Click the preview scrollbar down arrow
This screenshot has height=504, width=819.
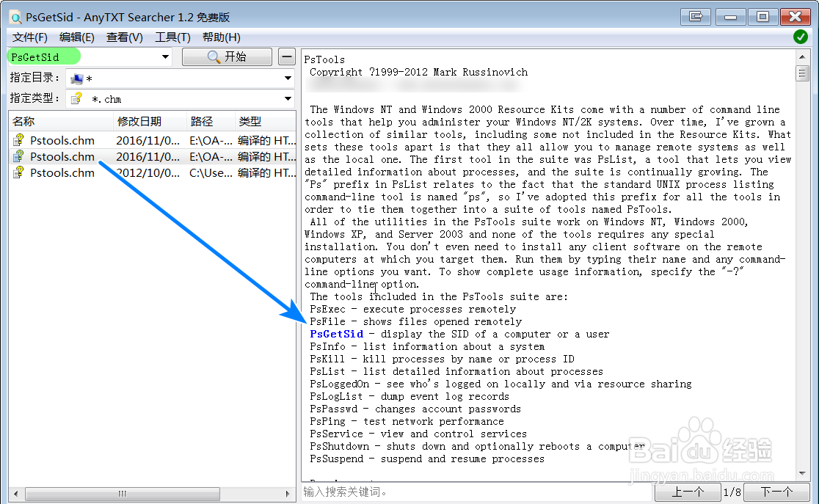(x=802, y=474)
